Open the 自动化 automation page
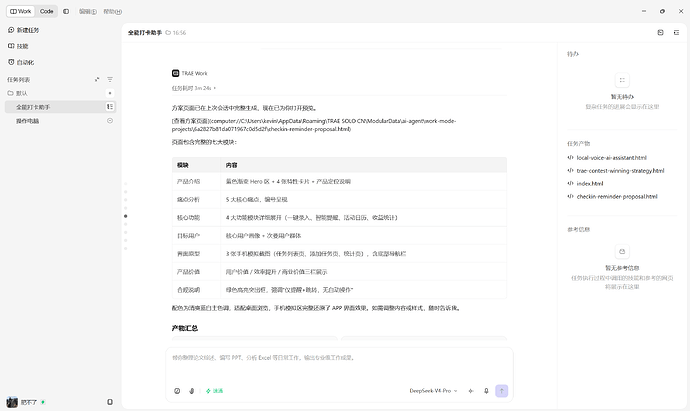The image size is (690, 411). [21, 62]
